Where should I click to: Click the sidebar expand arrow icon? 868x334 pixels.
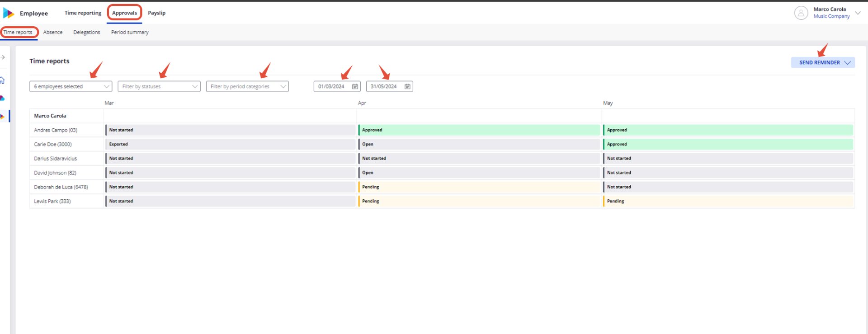click(3, 57)
